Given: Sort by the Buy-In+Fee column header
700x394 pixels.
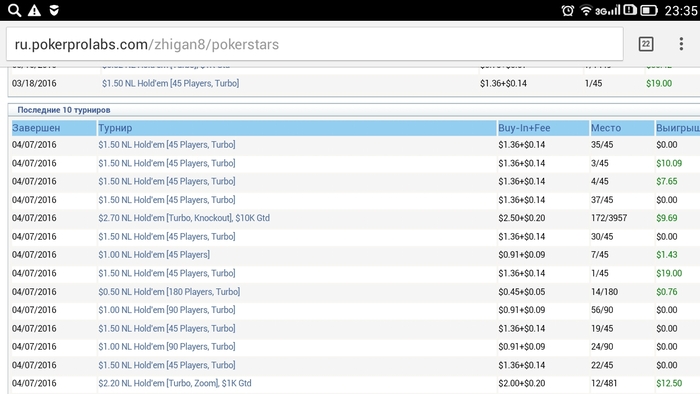Looking at the screenshot, I should tap(543, 128).
